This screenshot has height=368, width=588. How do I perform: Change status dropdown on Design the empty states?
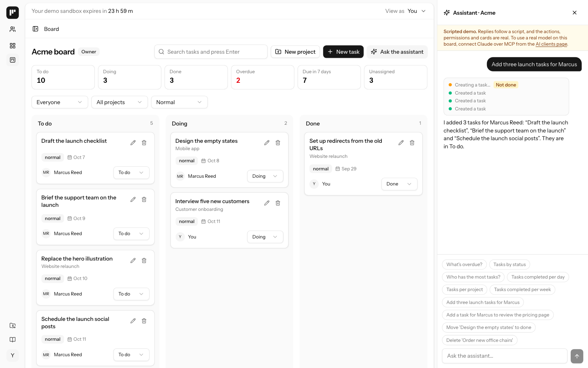265,176
